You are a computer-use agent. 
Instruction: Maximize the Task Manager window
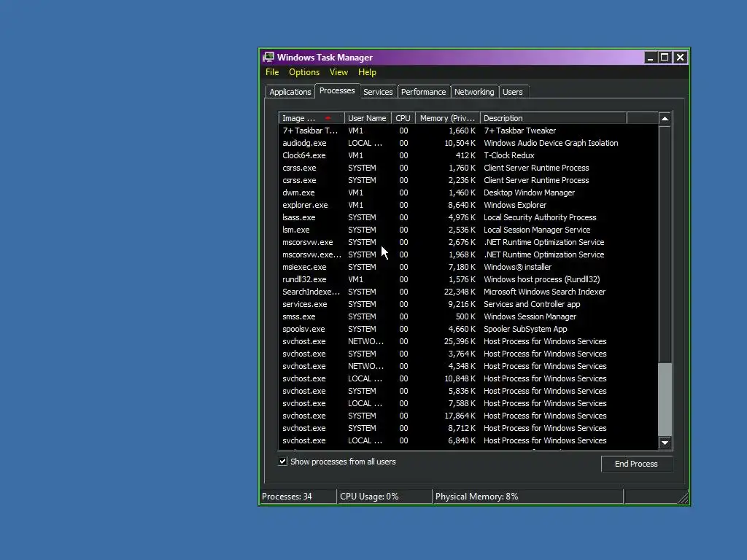(x=665, y=58)
